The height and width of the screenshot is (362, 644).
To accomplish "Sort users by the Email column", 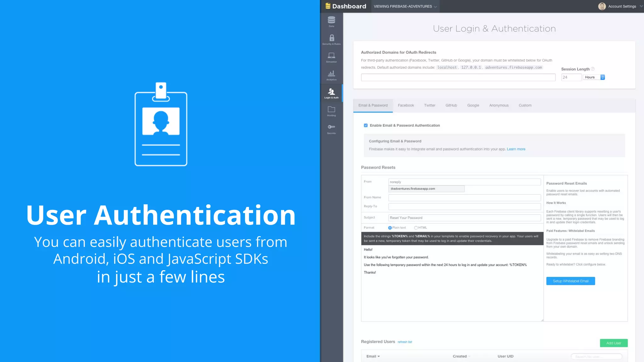I will pyautogui.click(x=373, y=356).
